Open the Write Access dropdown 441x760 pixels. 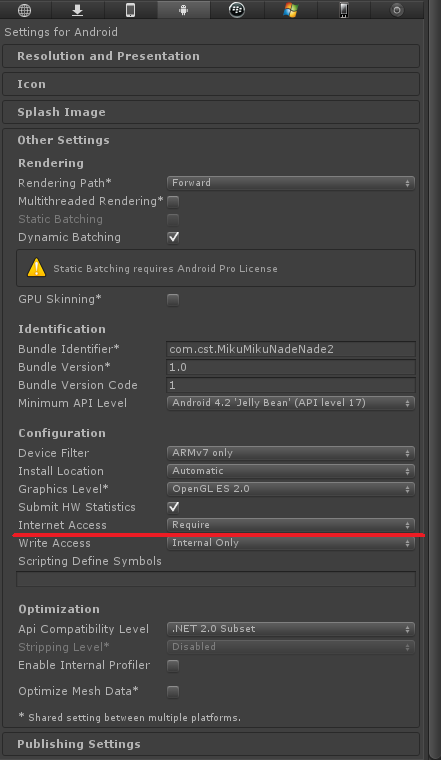[x=291, y=543]
